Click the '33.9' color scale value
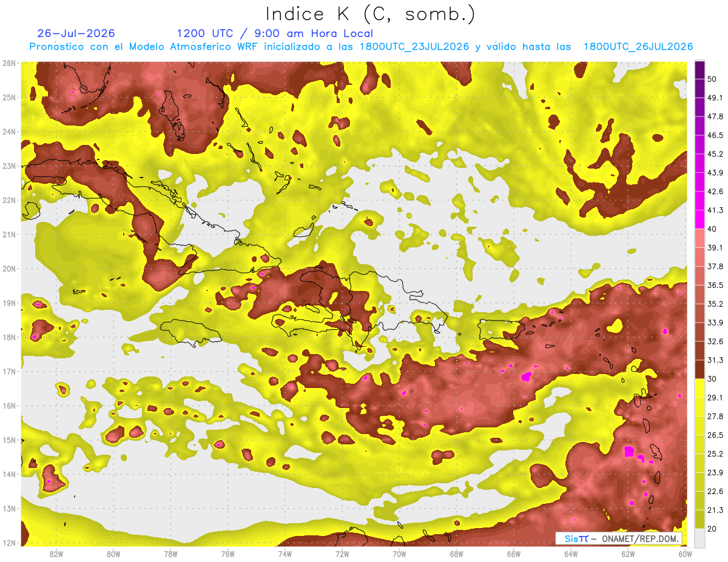 coord(715,323)
